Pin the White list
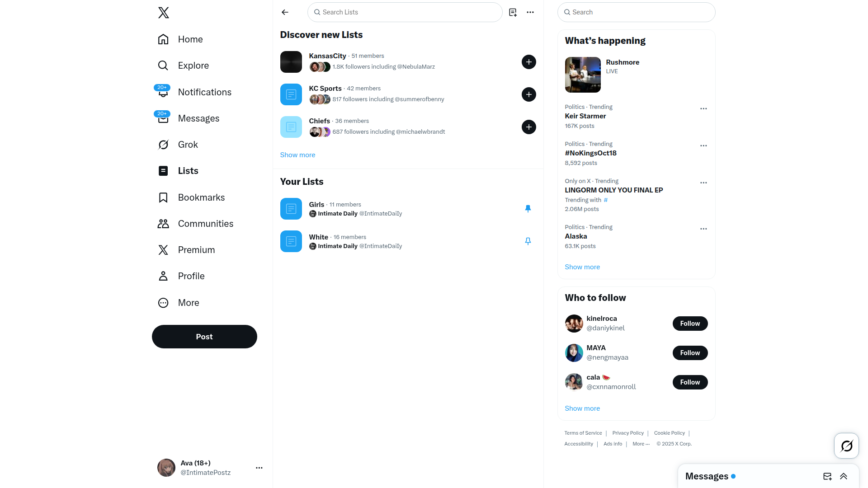 click(x=528, y=241)
